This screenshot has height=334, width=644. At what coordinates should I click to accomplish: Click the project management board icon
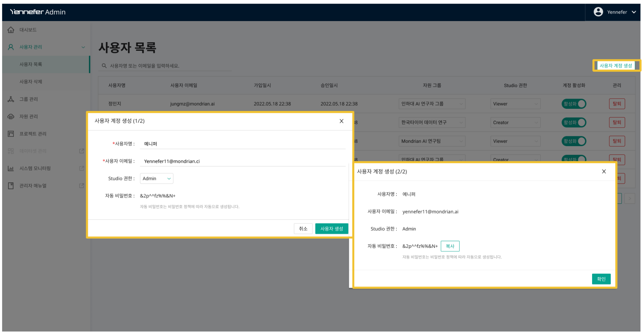coord(11,134)
